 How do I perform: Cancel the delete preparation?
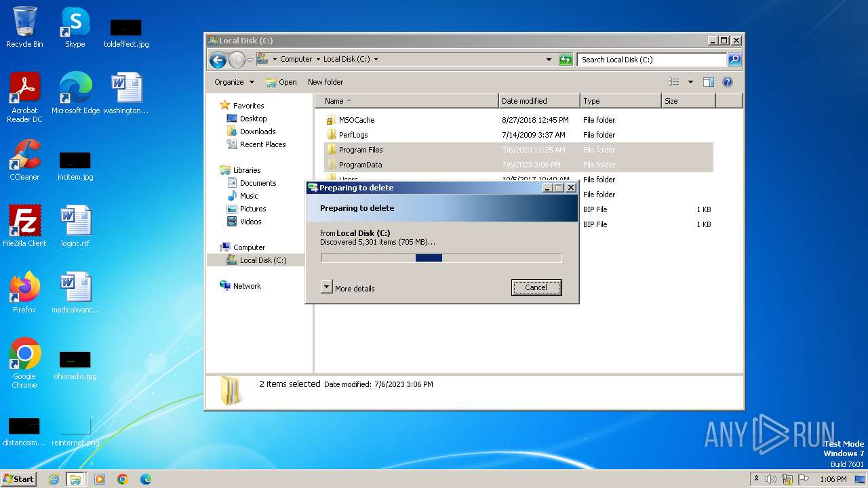[536, 287]
